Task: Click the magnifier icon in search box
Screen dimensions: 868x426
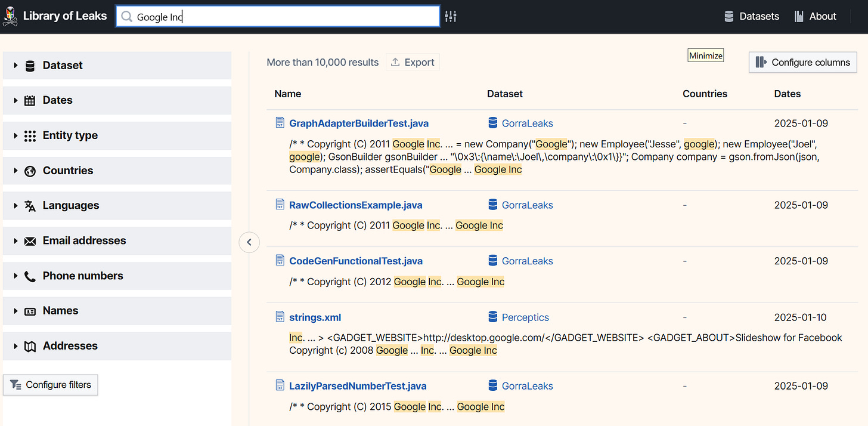Action: coord(126,17)
